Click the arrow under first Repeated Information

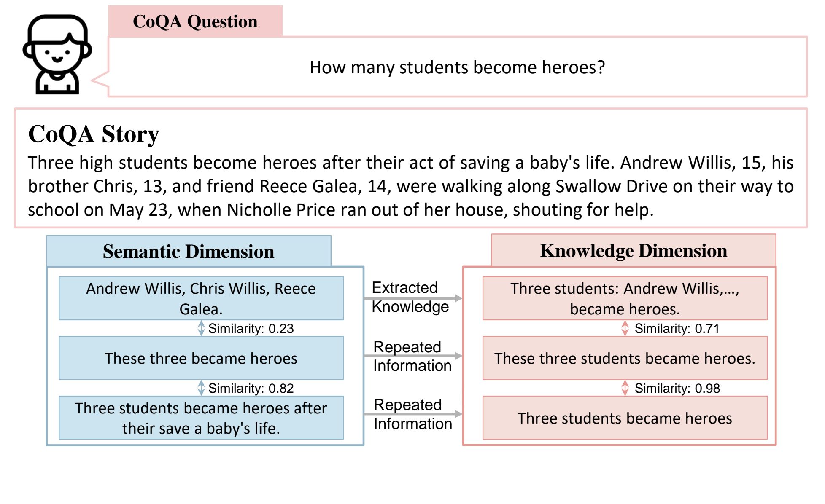(413, 356)
